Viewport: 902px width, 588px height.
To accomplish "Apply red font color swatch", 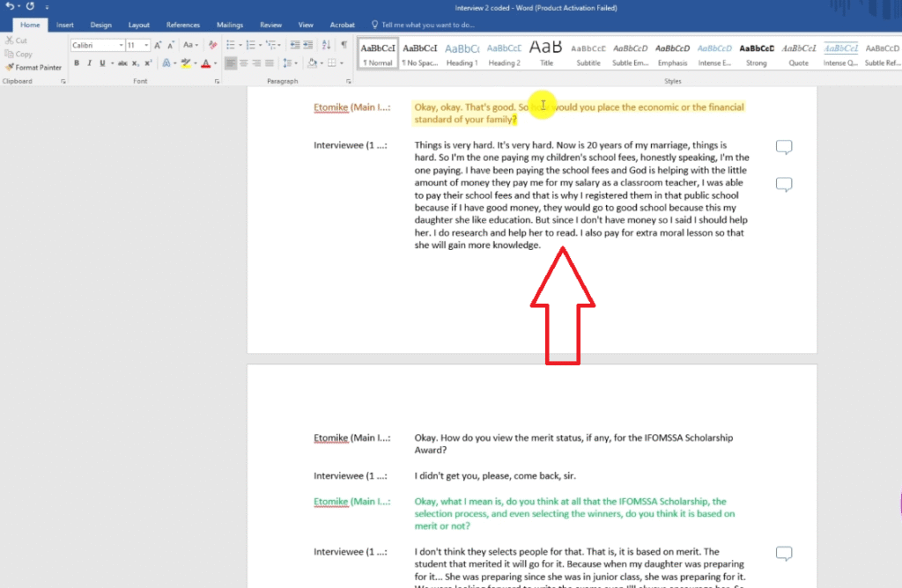I will click(x=205, y=63).
